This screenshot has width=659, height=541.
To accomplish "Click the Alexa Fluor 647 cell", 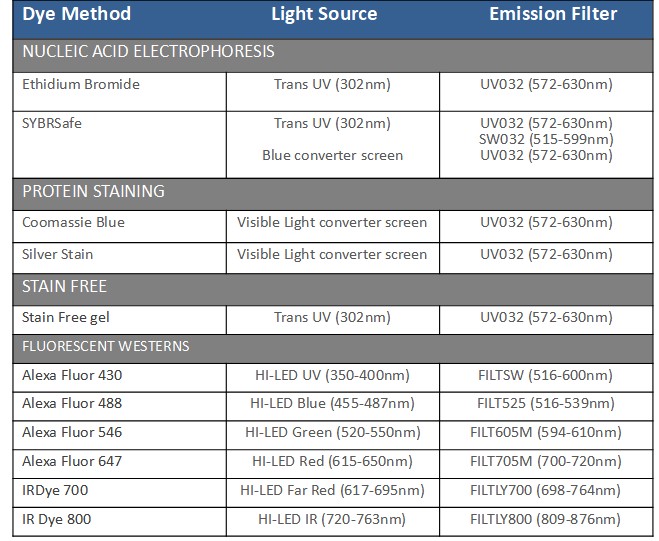I will tap(72, 462).
